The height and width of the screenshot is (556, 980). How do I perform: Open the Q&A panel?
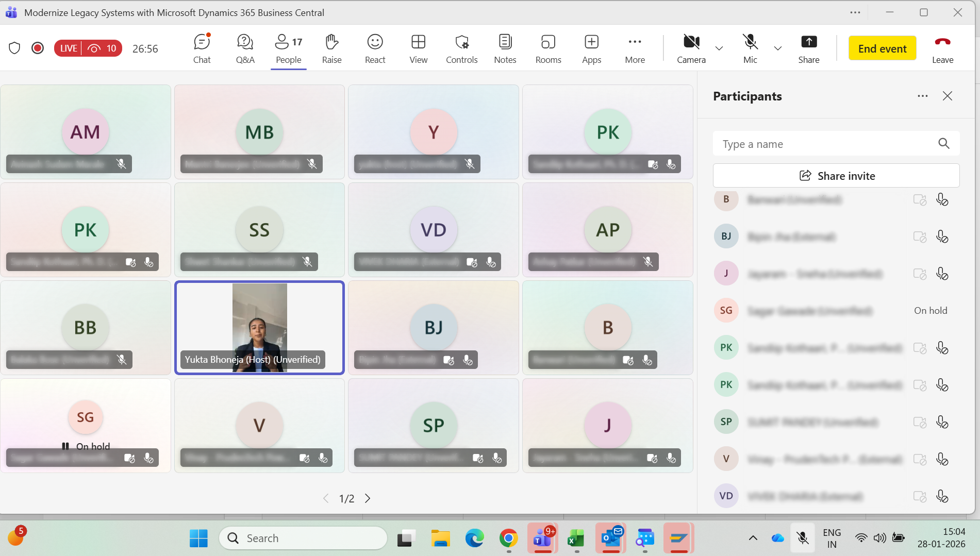tap(245, 48)
